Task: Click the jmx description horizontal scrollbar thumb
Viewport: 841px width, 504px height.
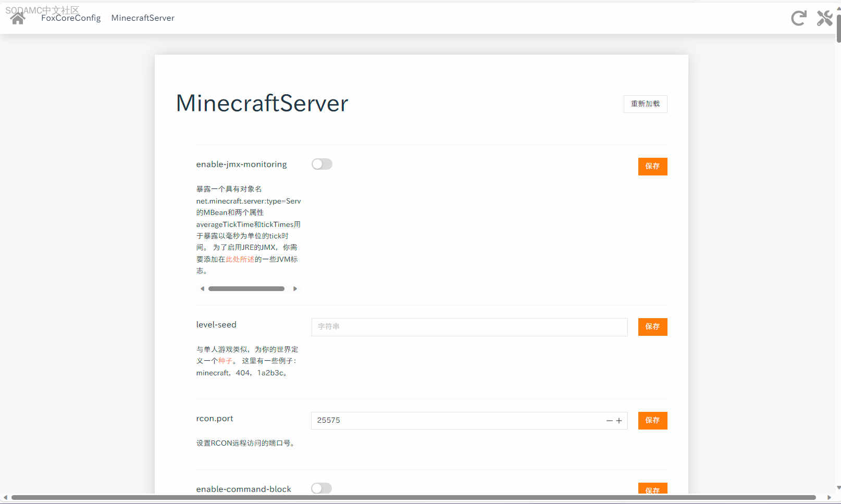Action: point(246,288)
